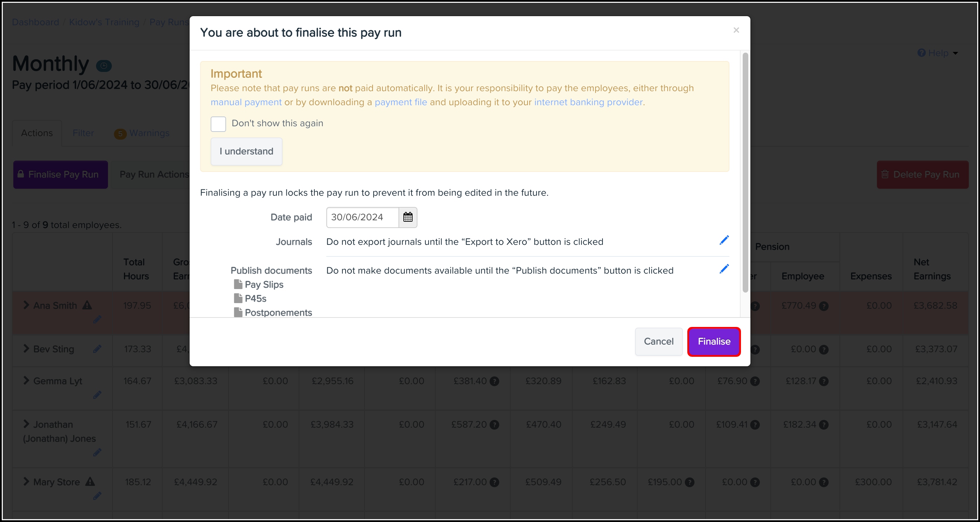Edit Jonathan Jones's row with the pencil
980x522 pixels.
[x=97, y=453]
